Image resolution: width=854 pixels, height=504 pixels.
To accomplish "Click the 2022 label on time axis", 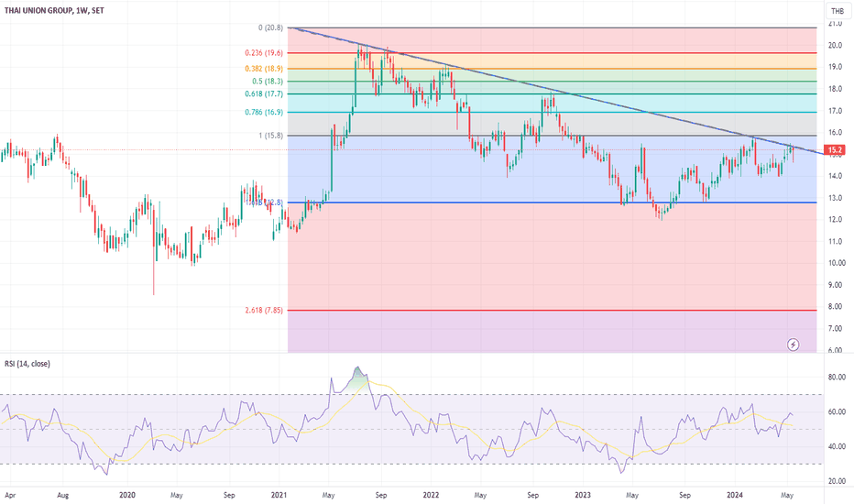I will pyautogui.click(x=431, y=495).
